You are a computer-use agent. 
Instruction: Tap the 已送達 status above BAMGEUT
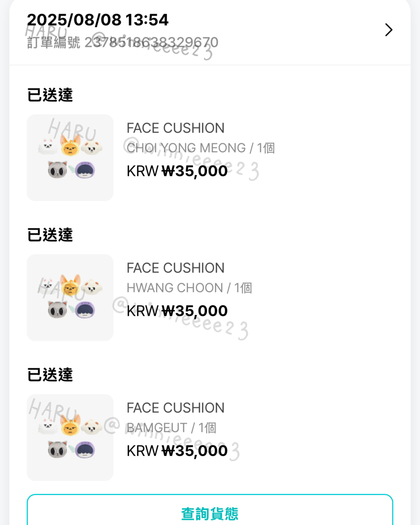click(50, 375)
